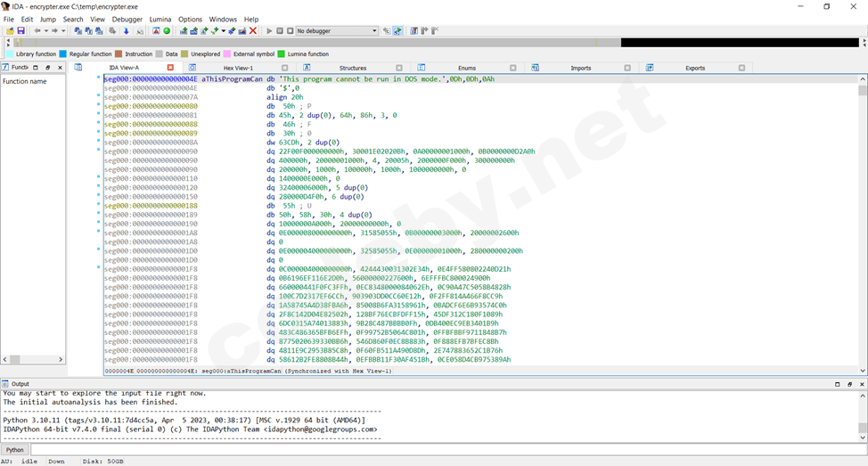
Task: Select the 'dq 280000D4F0h, 6 dup(0)' line
Action: [315, 197]
